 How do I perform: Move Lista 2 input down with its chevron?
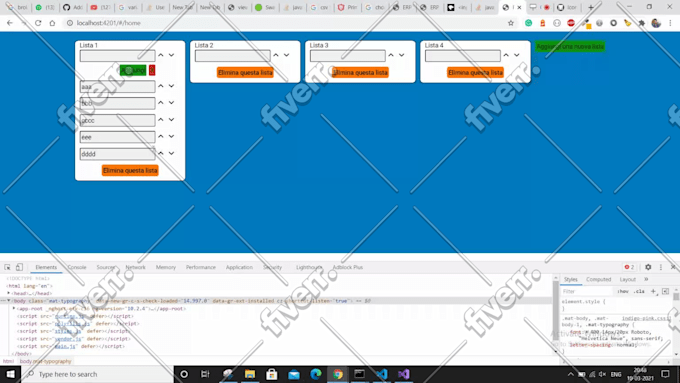287,56
